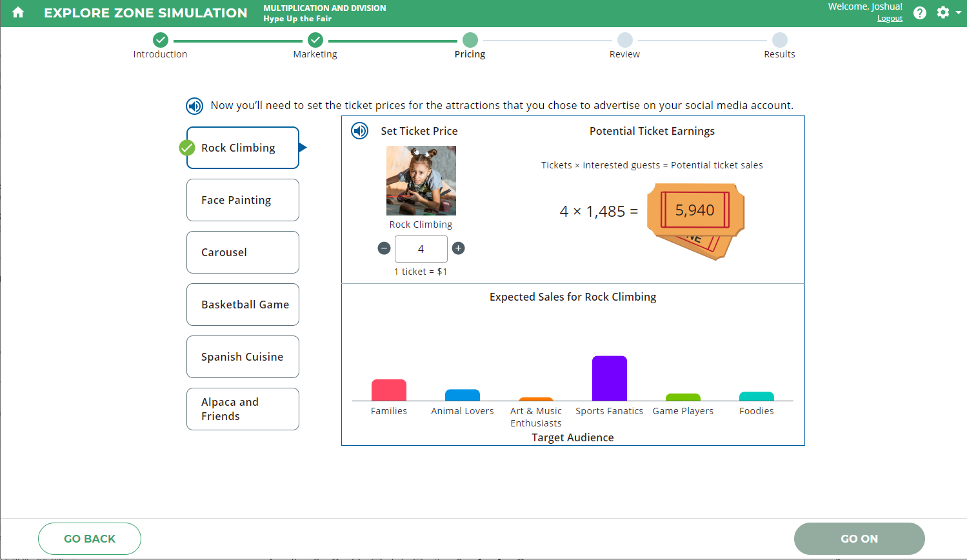Open the settings gear menu

click(942, 12)
